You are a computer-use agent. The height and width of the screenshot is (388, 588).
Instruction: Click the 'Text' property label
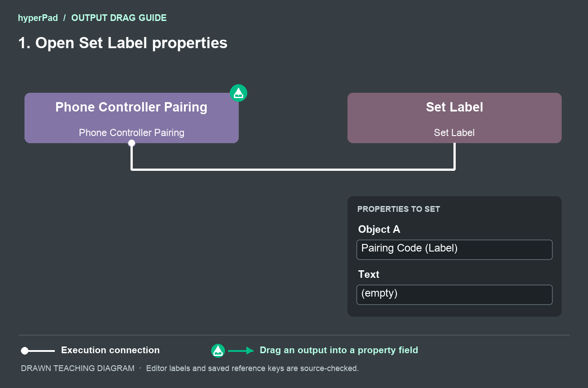[369, 274]
